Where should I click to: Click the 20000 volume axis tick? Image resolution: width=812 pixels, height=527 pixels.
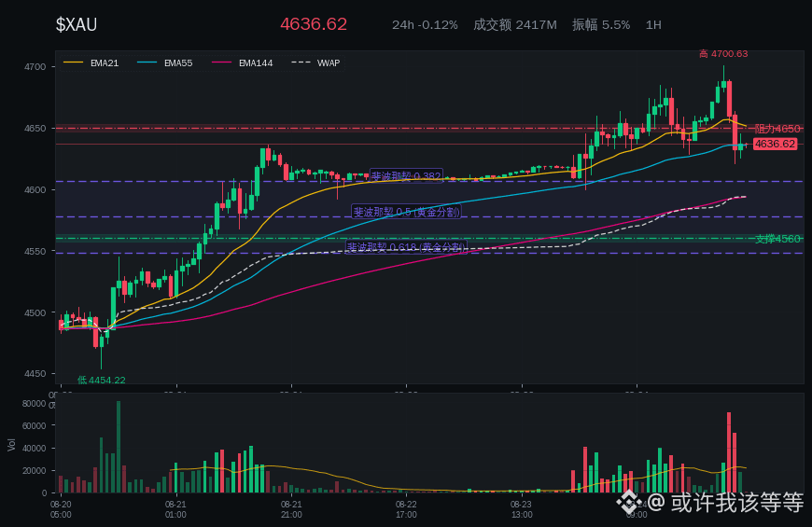34,471
